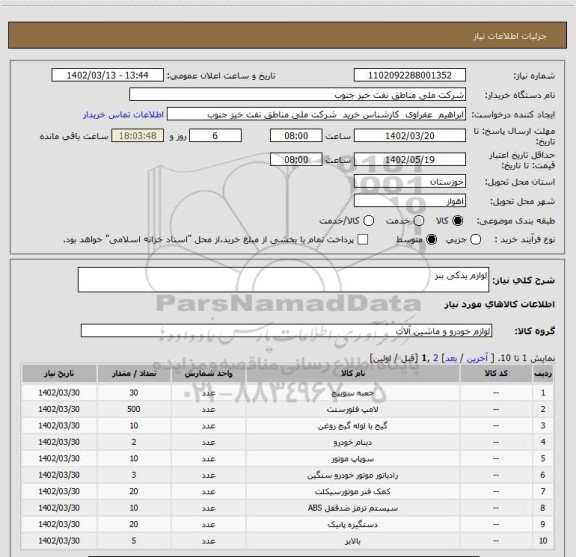Image resolution: width=576 pixels, height=557 pixels.
Task: Select row item دستگیره پانیک
Action: pyautogui.click(x=353, y=525)
